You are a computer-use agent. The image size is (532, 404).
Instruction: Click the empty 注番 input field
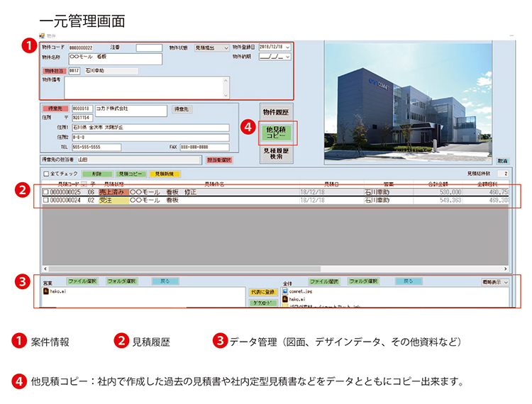(x=149, y=47)
